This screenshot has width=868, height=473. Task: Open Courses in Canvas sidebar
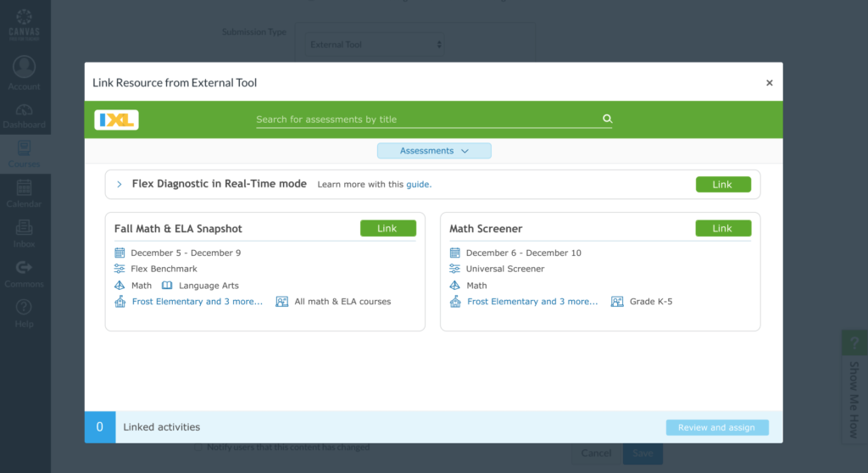[24, 154]
